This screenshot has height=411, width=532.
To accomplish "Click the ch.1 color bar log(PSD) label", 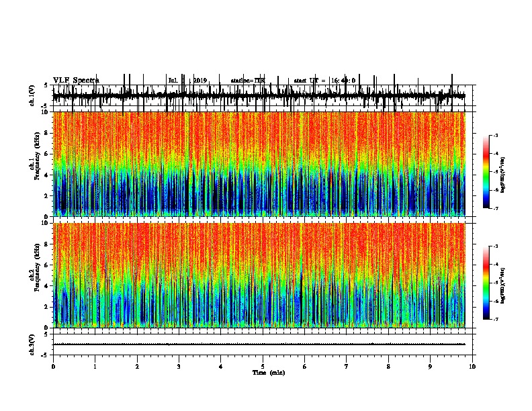I will [502, 175].
